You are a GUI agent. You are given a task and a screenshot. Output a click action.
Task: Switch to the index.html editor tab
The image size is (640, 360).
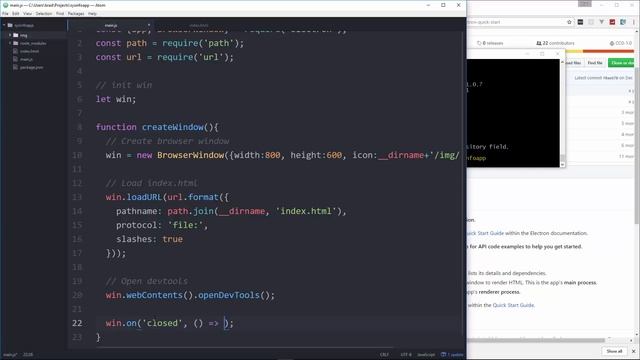point(199,25)
